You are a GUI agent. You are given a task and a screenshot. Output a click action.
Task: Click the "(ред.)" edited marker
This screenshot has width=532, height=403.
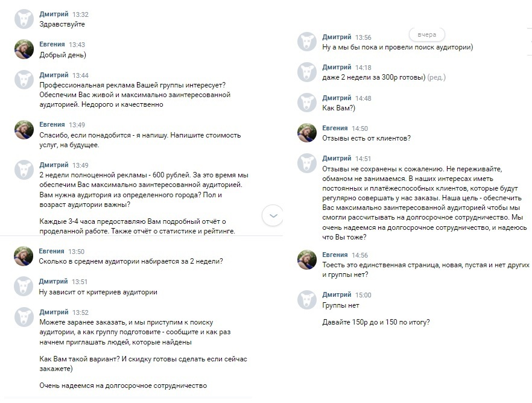coord(436,78)
